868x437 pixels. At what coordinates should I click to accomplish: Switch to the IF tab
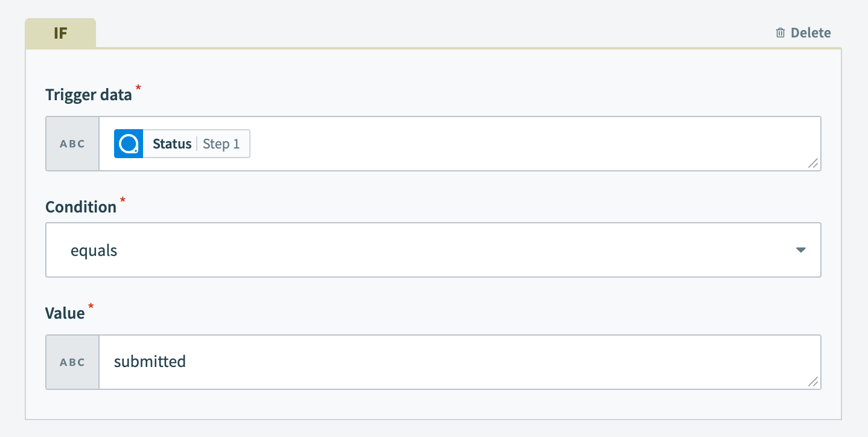(x=60, y=33)
